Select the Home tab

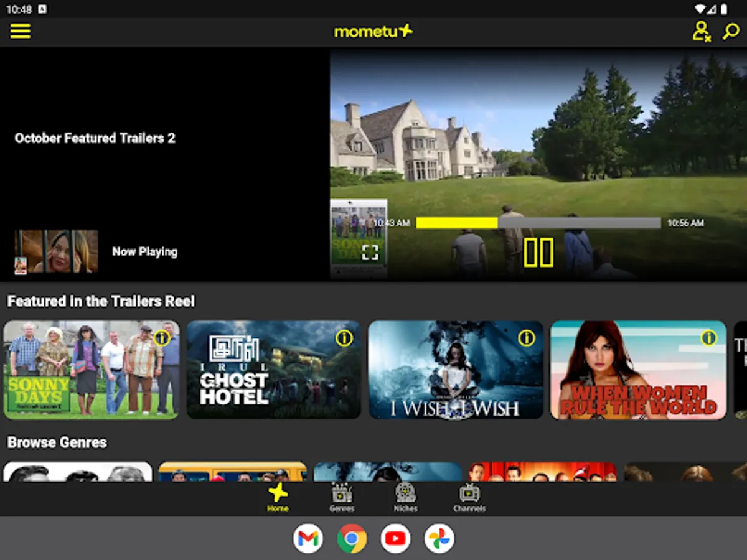pyautogui.click(x=278, y=498)
